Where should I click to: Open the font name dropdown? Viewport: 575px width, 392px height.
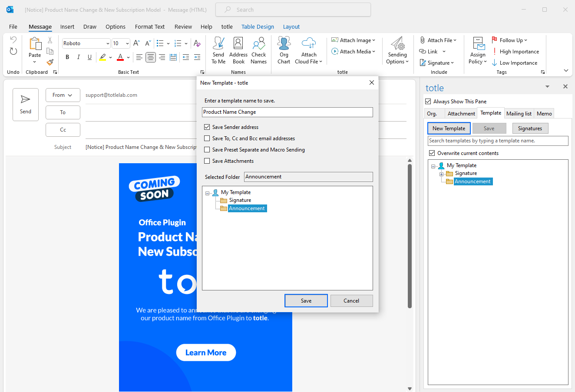pyautogui.click(x=108, y=43)
